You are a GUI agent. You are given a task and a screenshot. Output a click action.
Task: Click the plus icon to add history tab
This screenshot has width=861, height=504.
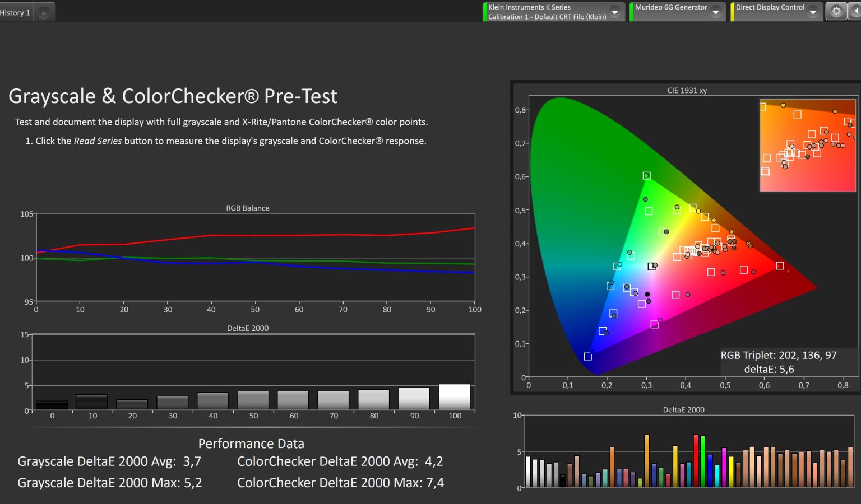coord(44,13)
